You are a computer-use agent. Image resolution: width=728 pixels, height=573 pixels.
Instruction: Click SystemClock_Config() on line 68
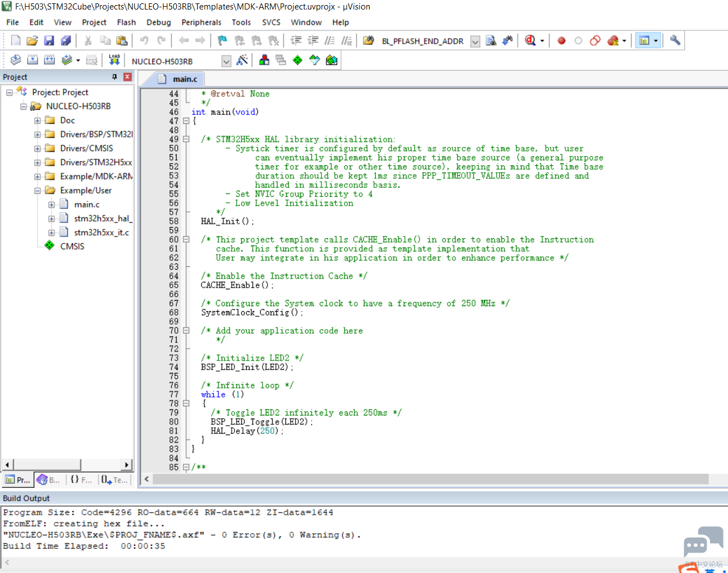[252, 312]
